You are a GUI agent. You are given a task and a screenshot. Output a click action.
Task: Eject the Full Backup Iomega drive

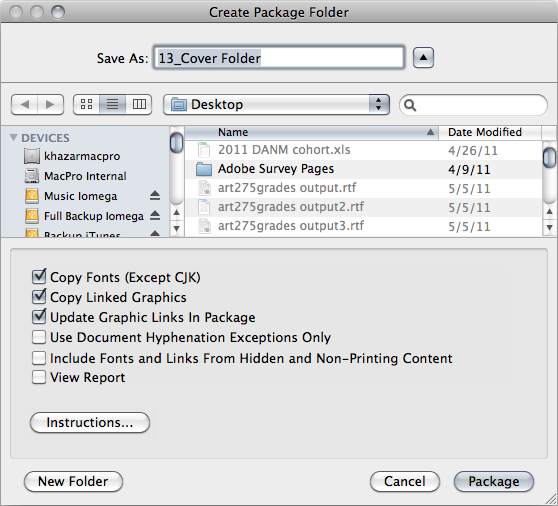click(155, 216)
